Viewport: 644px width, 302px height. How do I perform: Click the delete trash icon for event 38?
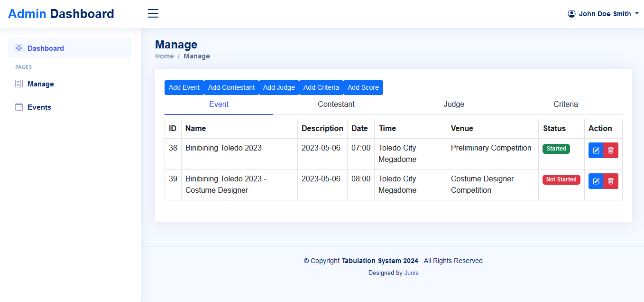click(x=611, y=151)
